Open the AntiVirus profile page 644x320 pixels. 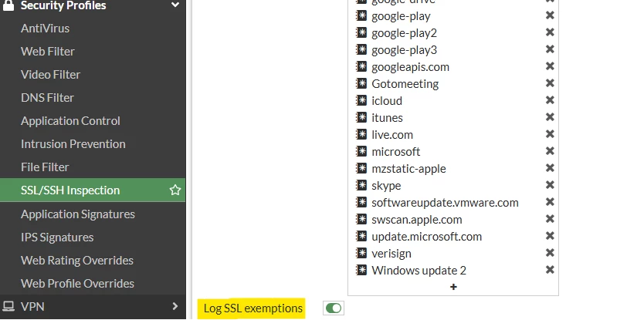(46, 29)
